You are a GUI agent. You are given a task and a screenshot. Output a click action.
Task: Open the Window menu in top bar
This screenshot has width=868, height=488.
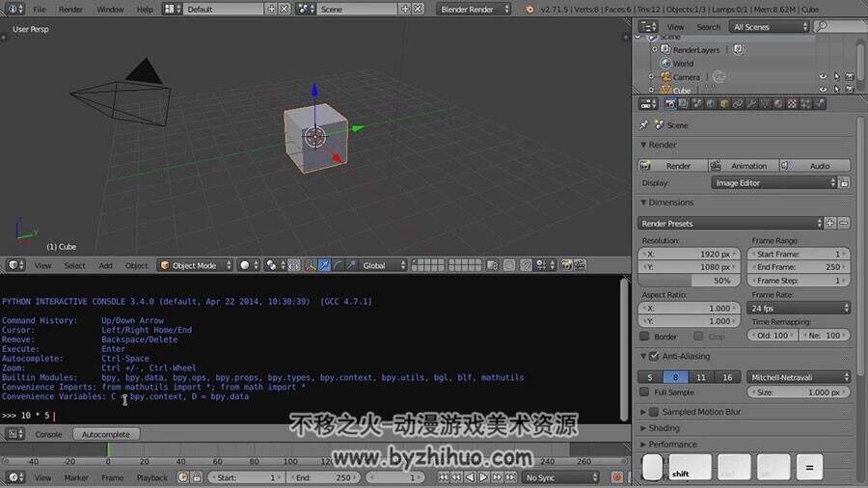click(x=110, y=9)
